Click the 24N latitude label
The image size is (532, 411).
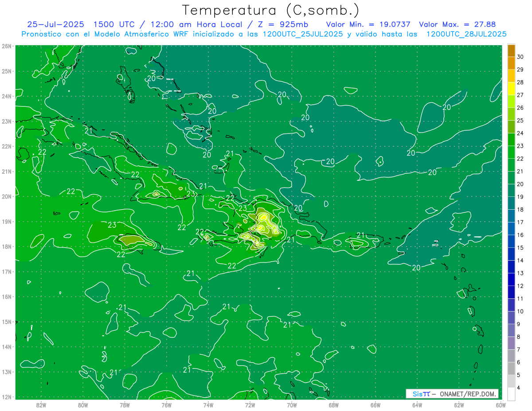point(7,96)
